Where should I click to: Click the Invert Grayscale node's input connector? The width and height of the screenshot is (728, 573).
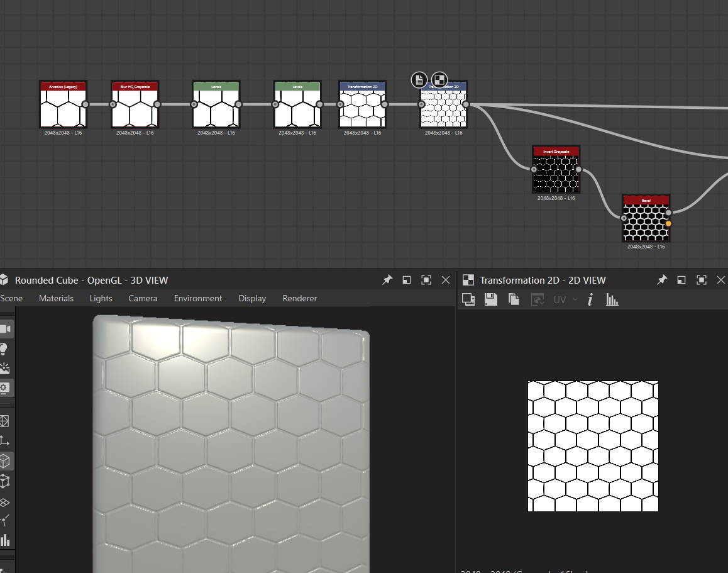(534, 169)
